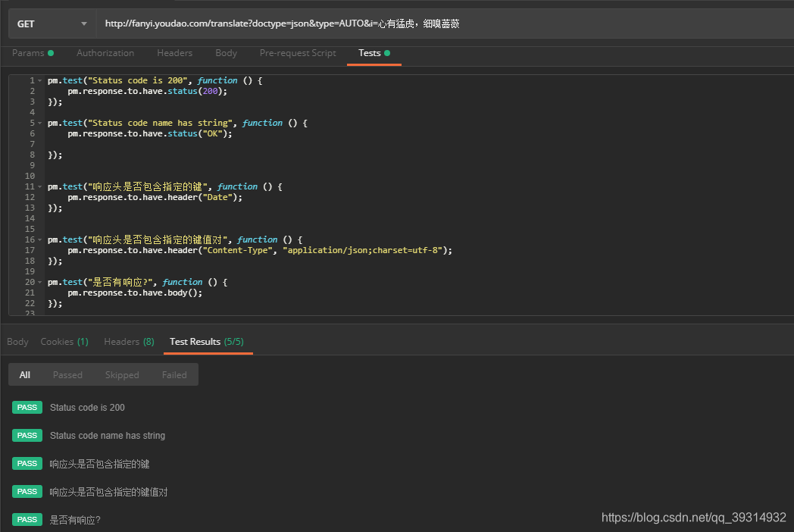Show All test results filter

pos(25,375)
